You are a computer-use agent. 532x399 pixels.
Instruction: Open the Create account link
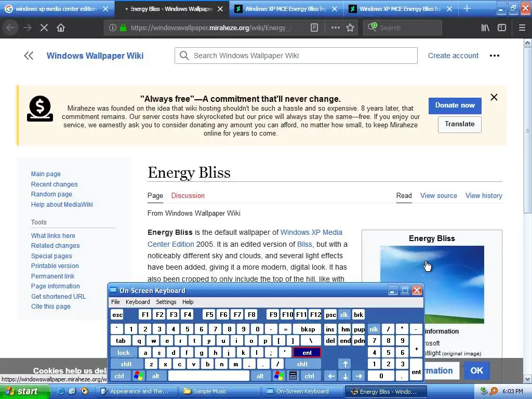coord(453,56)
